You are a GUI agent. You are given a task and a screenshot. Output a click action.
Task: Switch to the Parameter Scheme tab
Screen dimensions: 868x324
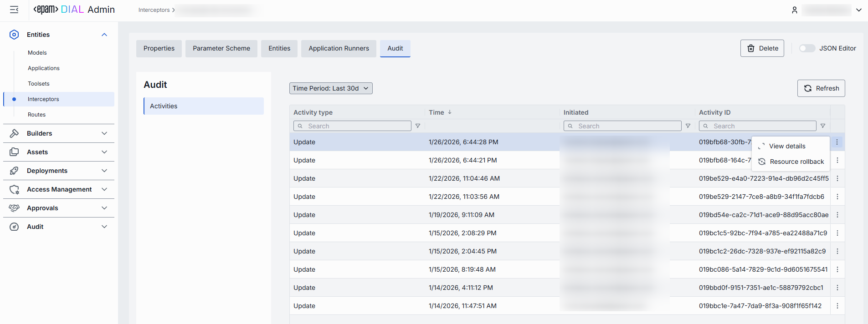point(221,48)
